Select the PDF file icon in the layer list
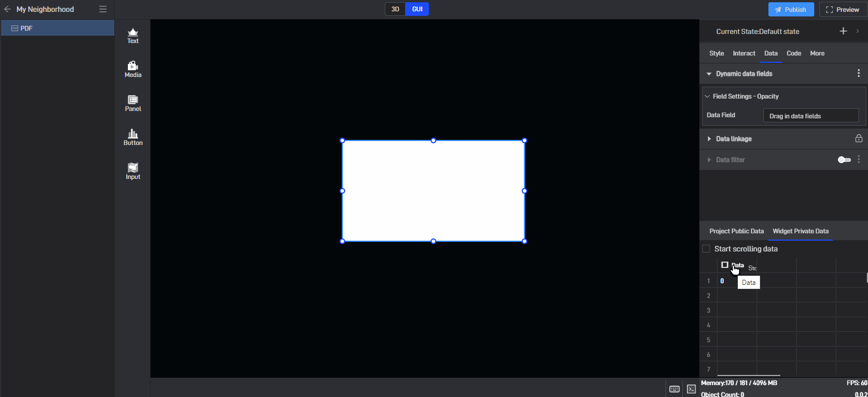Viewport: 868px width, 397px height. click(x=15, y=28)
